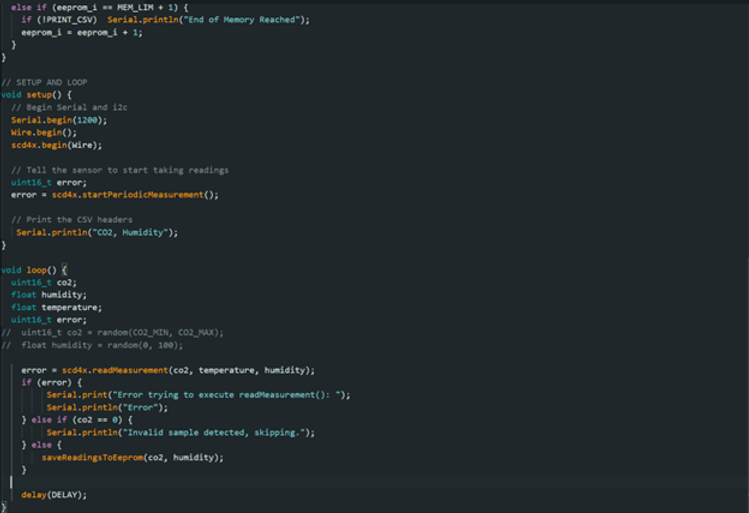
Task: Click the "Wire.begin();" line
Action: click(x=44, y=132)
